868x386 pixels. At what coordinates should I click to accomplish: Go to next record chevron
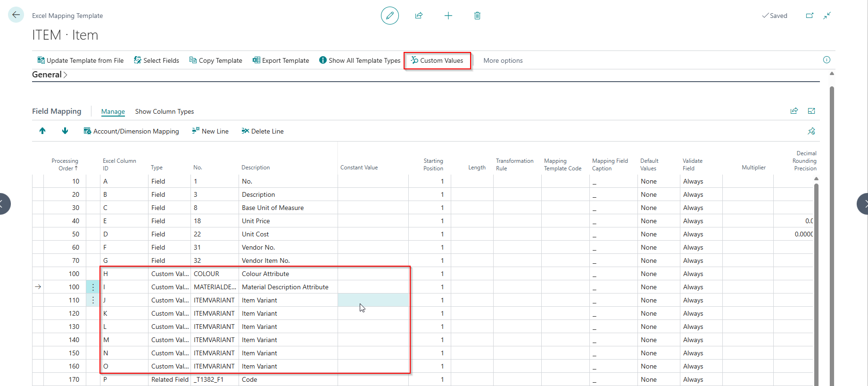[x=864, y=204]
